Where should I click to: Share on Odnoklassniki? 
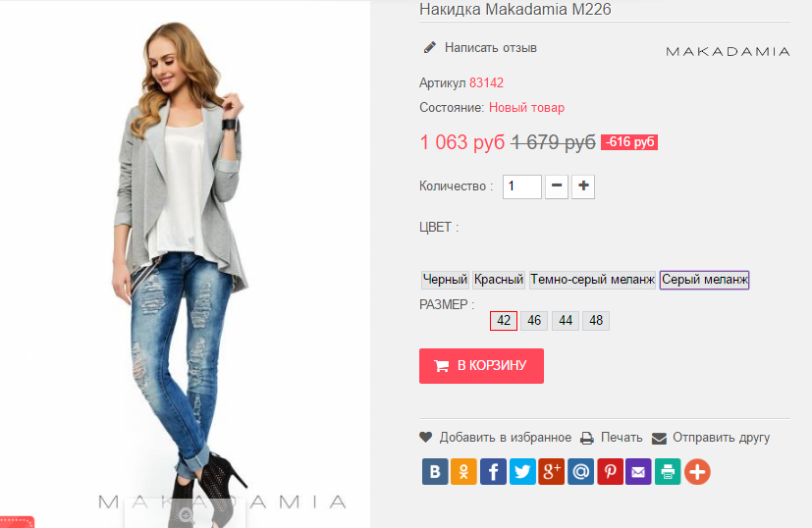463,472
